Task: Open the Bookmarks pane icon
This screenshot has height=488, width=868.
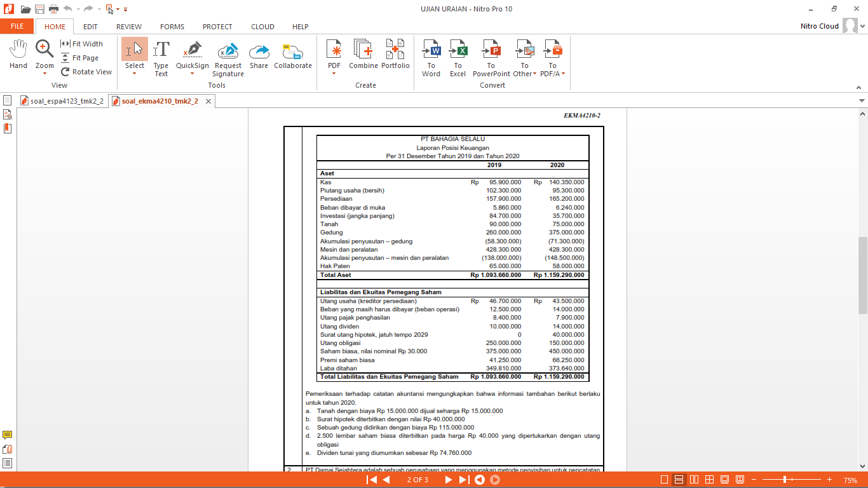Action: coord(7,128)
